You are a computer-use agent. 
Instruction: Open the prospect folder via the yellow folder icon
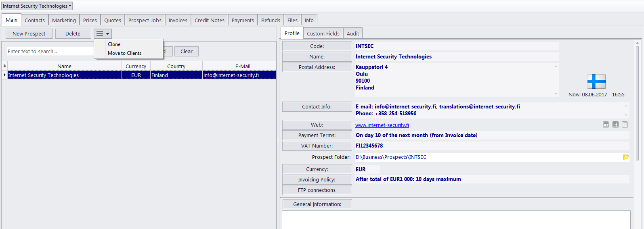coord(625,157)
